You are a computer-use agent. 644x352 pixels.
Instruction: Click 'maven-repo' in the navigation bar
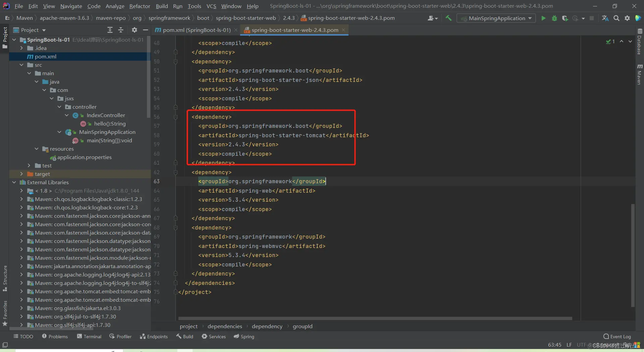coord(111,18)
